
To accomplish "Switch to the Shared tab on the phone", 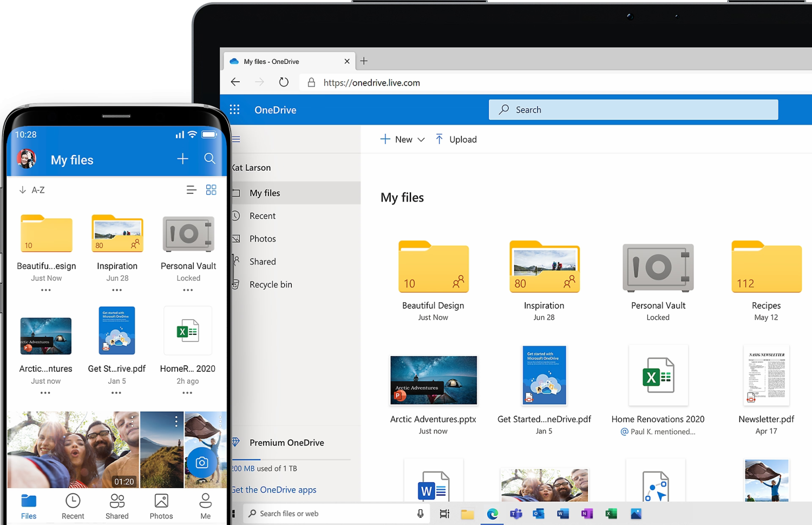I will [117, 505].
